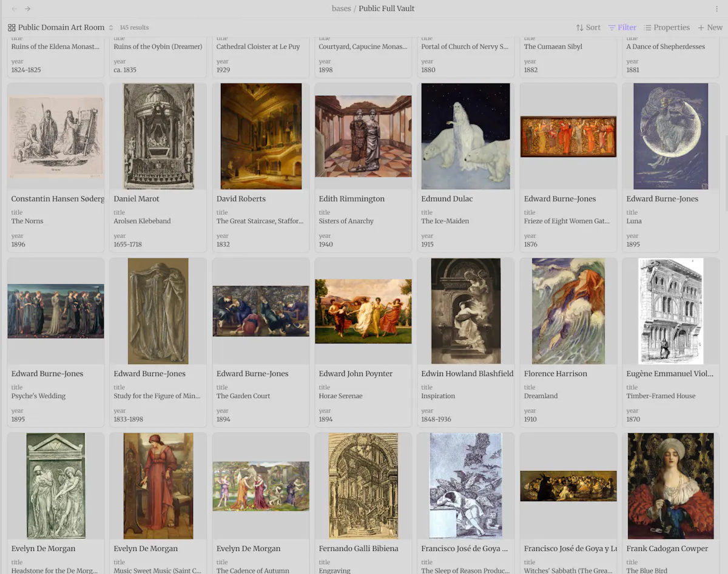Open the Dreamland artwork thumbnail
Image resolution: width=728 pixels, height=574 pixels.
tap(568, 311)
